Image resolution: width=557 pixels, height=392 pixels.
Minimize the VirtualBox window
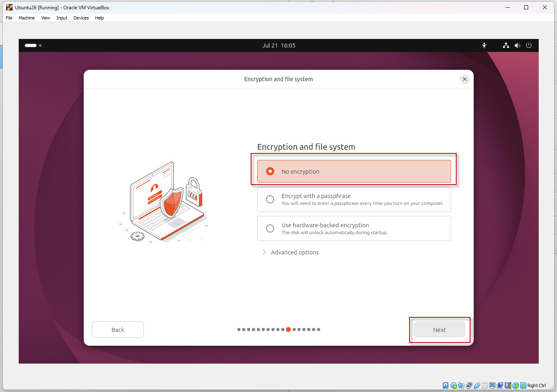508,7
